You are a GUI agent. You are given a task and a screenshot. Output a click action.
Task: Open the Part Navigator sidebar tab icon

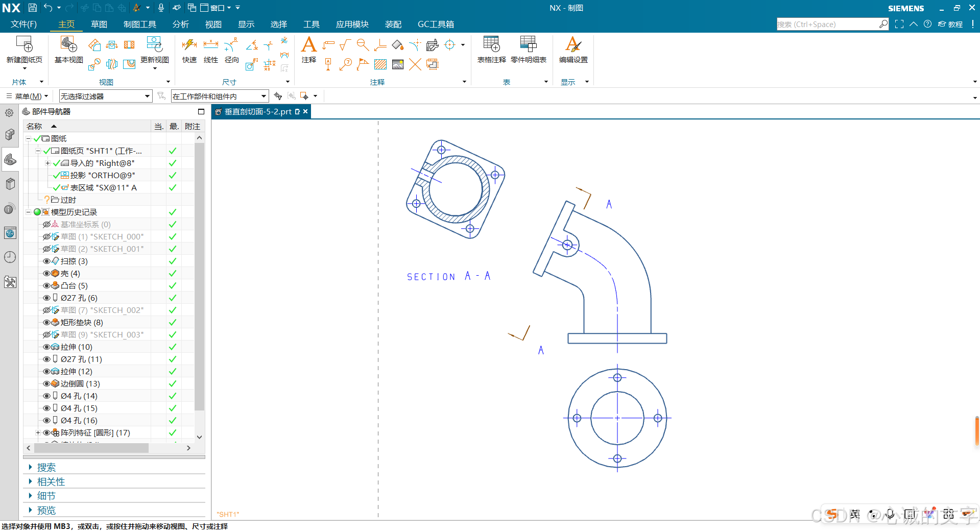[10, 160]
